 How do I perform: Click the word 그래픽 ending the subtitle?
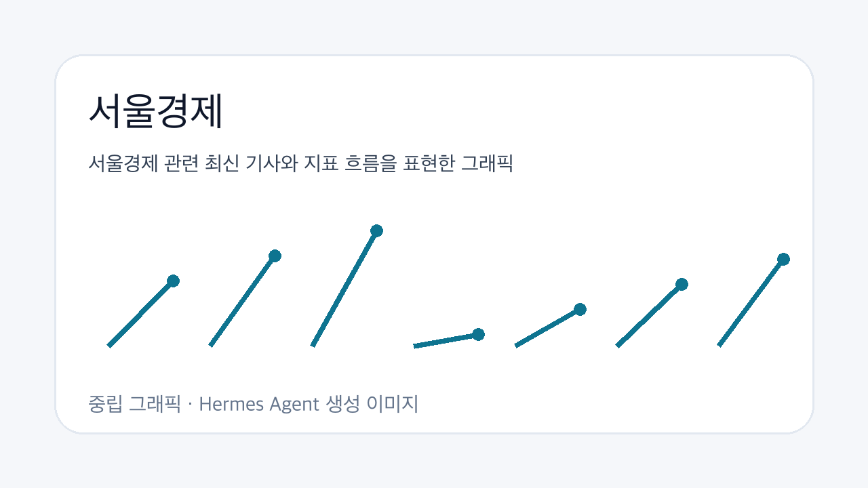(x=487, y=164)
